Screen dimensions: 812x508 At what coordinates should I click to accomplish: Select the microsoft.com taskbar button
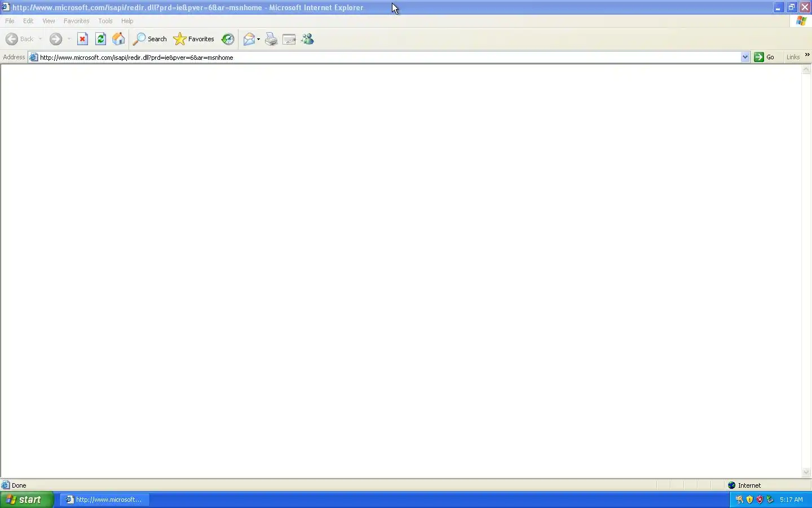105,500
